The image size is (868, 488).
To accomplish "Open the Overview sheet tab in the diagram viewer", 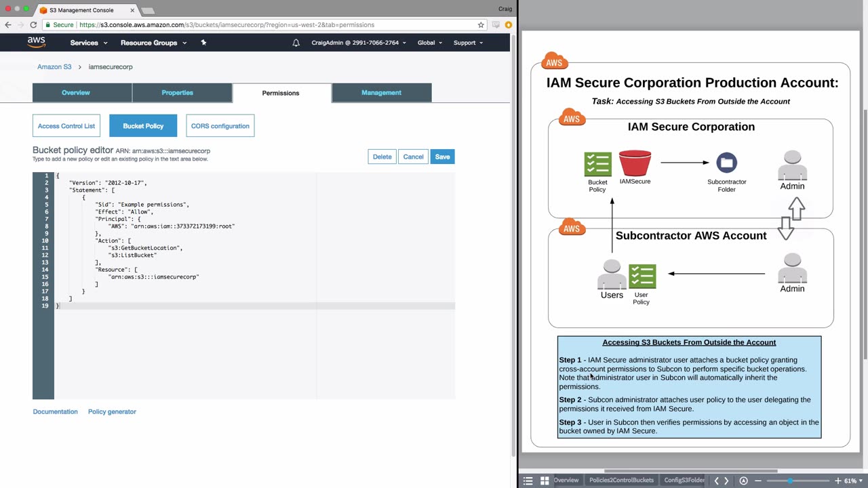I will point(566,481).
